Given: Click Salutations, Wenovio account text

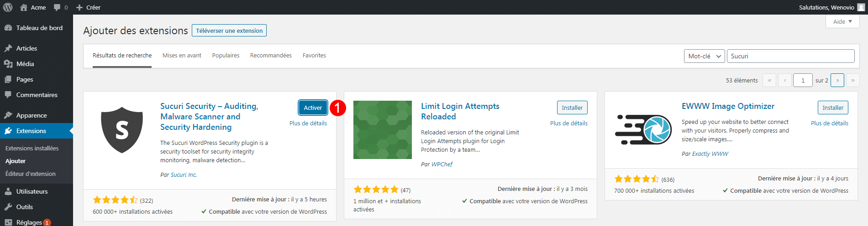Looking at the screenshot, I should tap(826, 7).
